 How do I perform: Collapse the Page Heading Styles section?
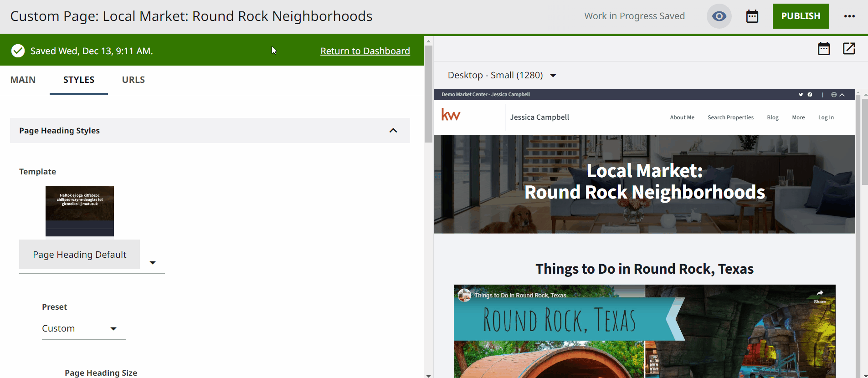[393, 131]
